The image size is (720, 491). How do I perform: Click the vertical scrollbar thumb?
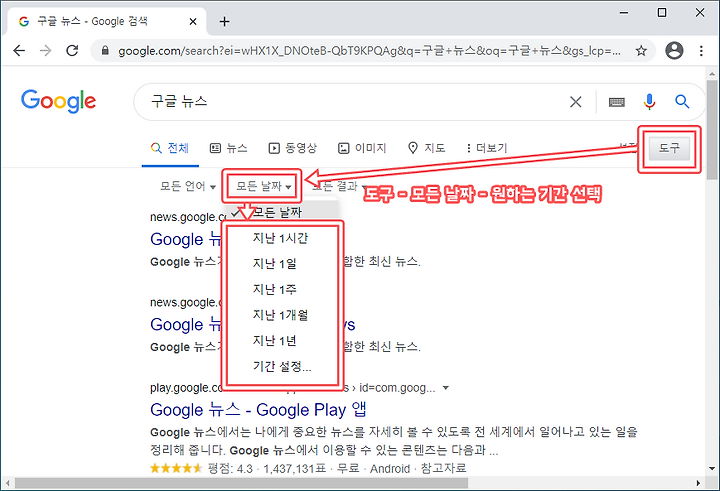click(x=712, y=130)
